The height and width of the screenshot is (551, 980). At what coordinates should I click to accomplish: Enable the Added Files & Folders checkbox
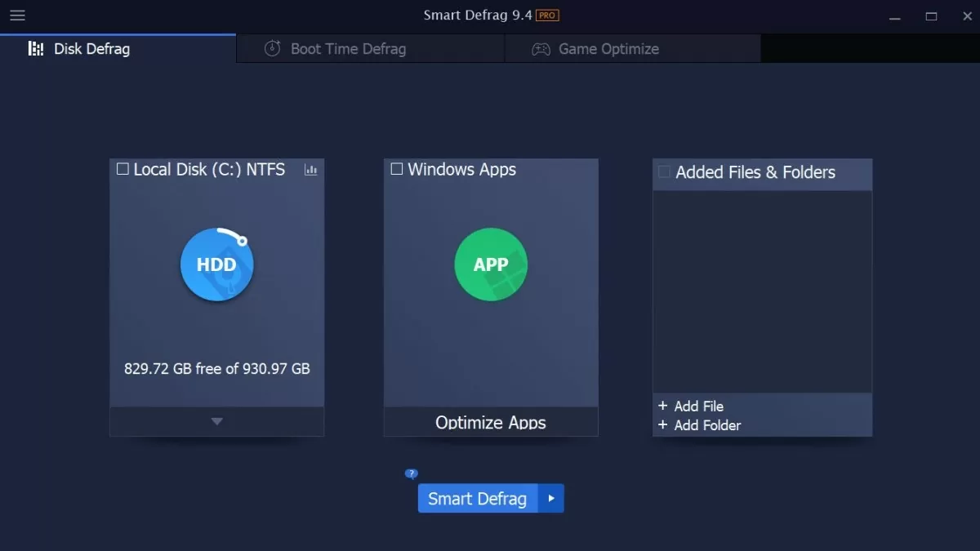[662, 171]
